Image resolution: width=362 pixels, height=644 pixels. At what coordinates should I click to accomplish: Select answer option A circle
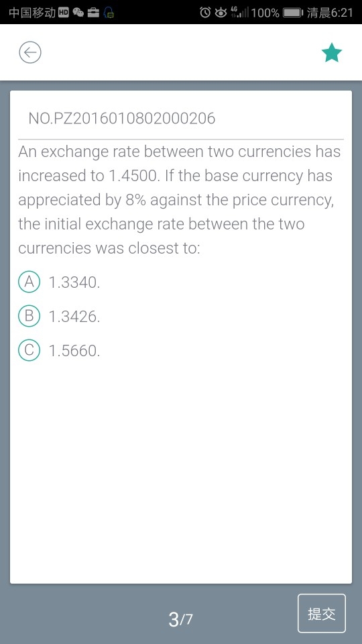point(29,282)
